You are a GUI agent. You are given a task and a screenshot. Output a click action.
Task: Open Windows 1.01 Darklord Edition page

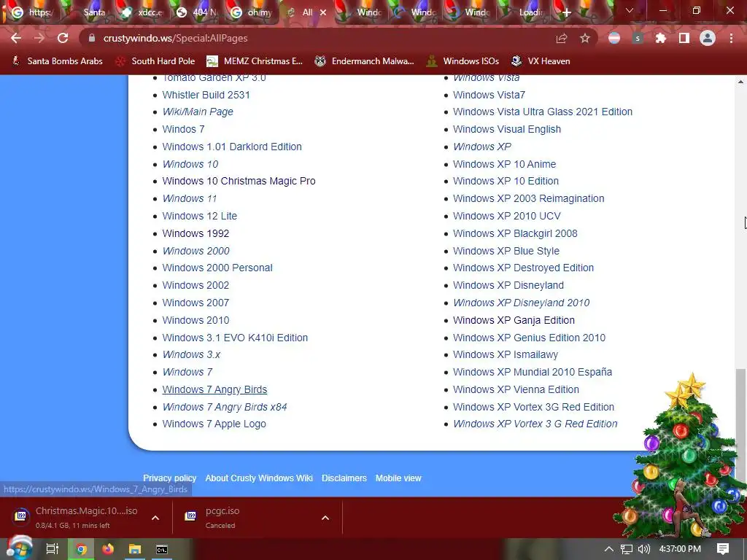[232, 147]
